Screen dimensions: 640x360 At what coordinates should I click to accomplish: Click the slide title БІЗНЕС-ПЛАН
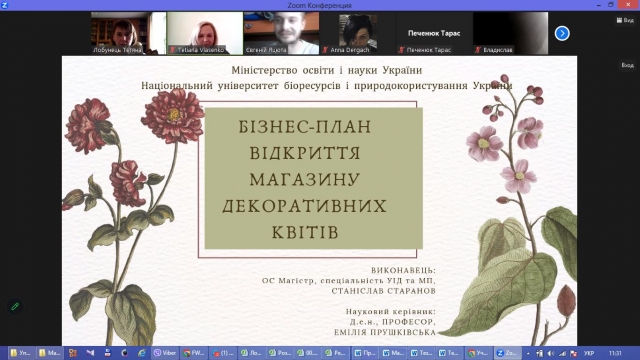tap(305, 127)
